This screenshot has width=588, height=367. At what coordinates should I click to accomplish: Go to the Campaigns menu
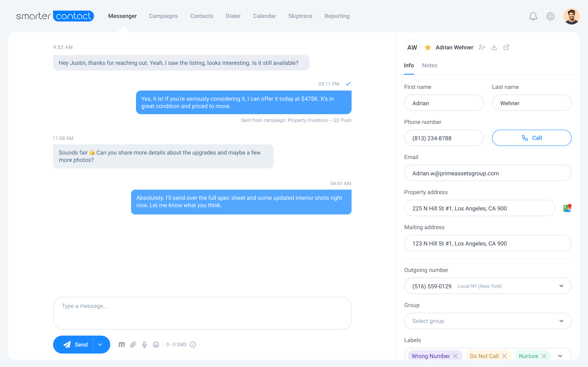(x=163, y=16)
